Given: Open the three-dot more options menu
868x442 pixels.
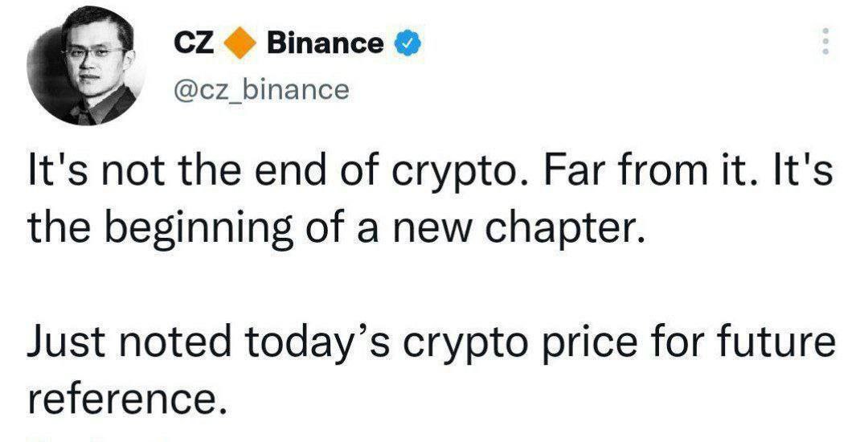Looking at the screenshot, I should click(x=825, y=41).
